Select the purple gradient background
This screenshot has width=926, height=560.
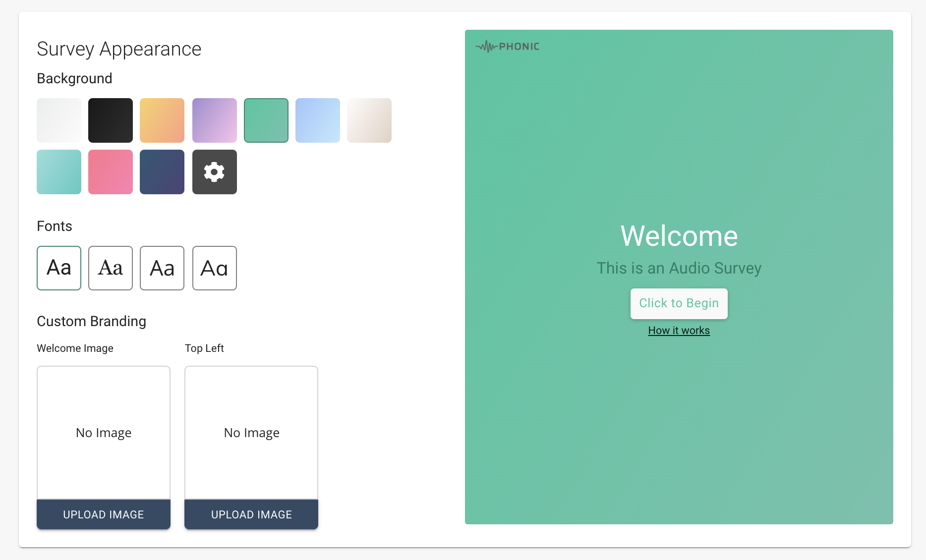[214, 120]
